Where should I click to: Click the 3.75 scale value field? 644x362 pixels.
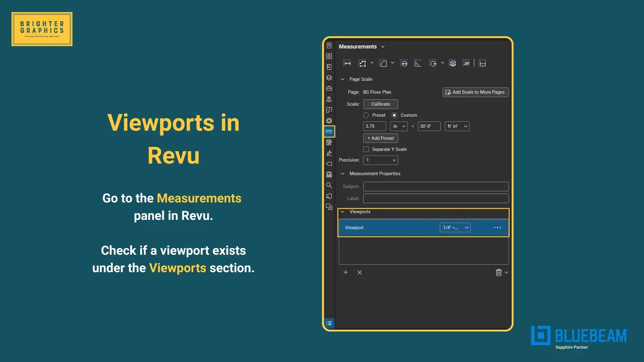point(375,126)
